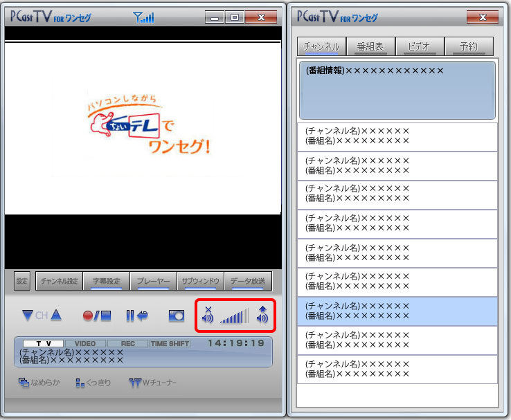Click the pause/time shift replay icon
Viewport: 511px width, 420px height.
tap(136, 316)
